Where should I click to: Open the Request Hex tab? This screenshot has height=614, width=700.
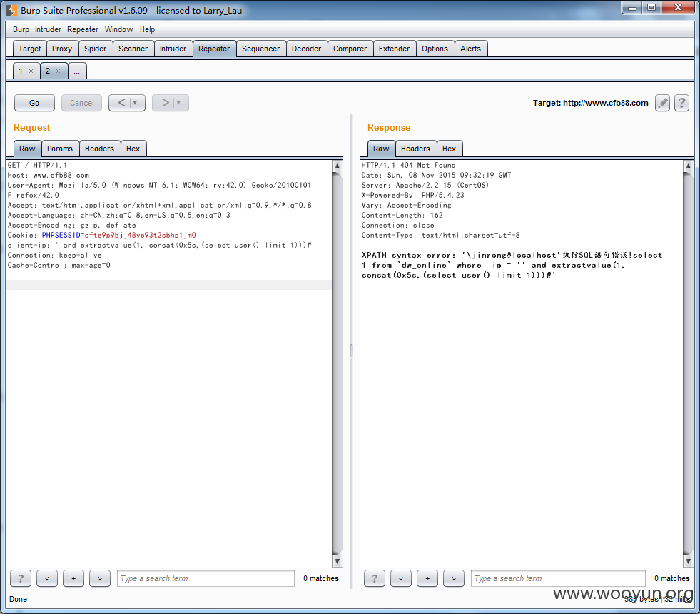[133, 149]
